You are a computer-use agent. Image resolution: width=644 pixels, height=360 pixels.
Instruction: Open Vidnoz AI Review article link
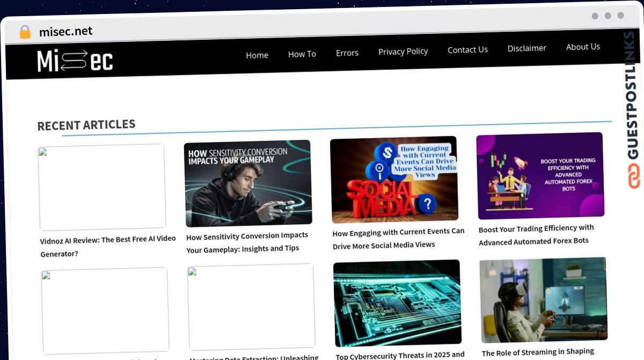pos(107,246)
